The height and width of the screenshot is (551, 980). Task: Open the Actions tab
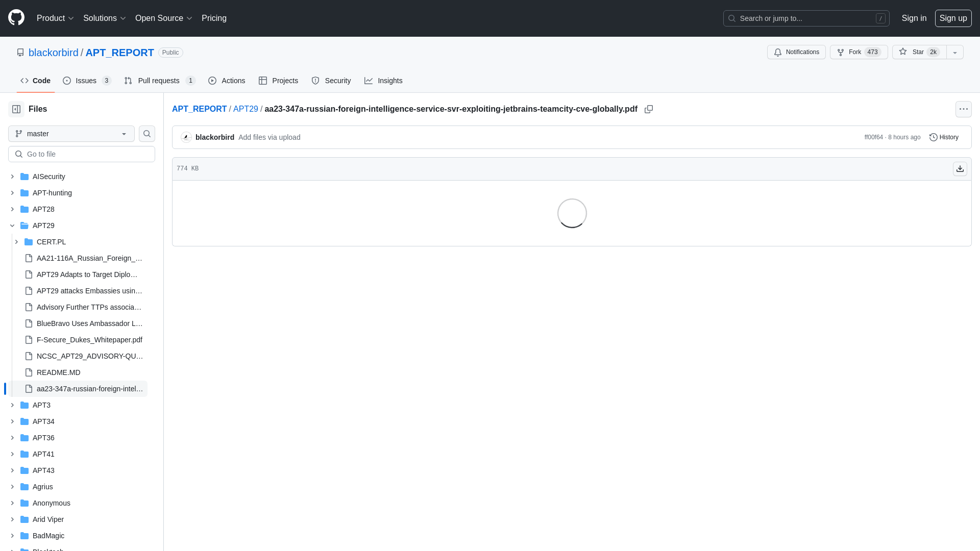(227, 81)
